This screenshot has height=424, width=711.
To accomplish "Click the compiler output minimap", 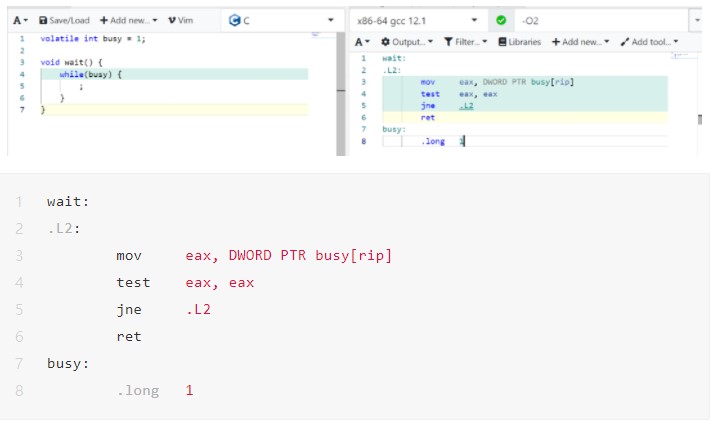I will pos(683,56).
